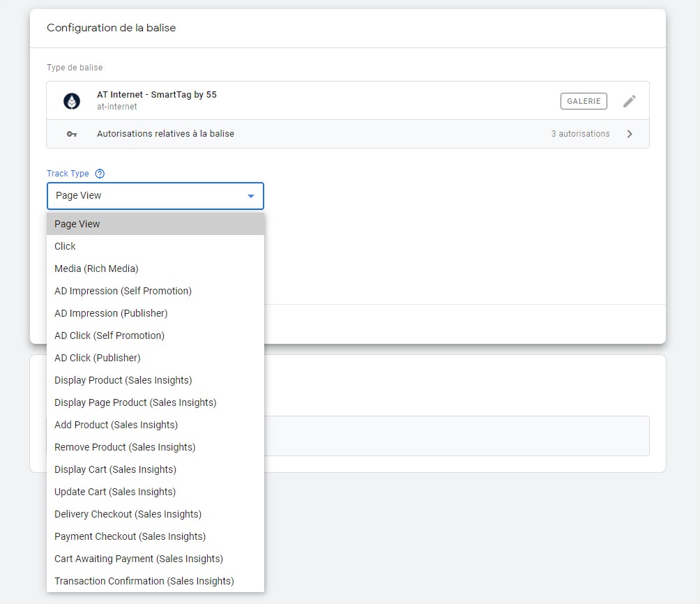
Task: Select AD Click (Self Promotion)
Action: pyautogui.click(x=109, y=335)
